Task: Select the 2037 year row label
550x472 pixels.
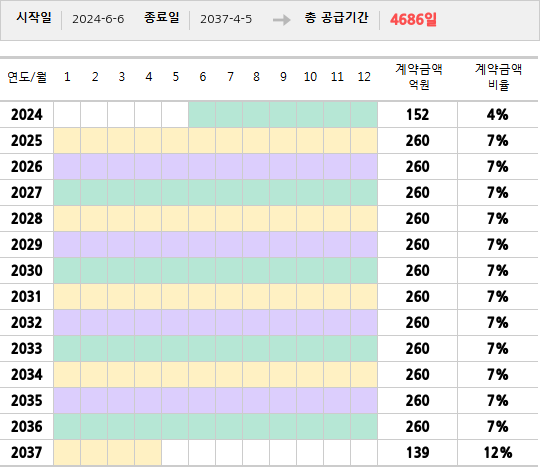Action: click(x=27, y=452)
